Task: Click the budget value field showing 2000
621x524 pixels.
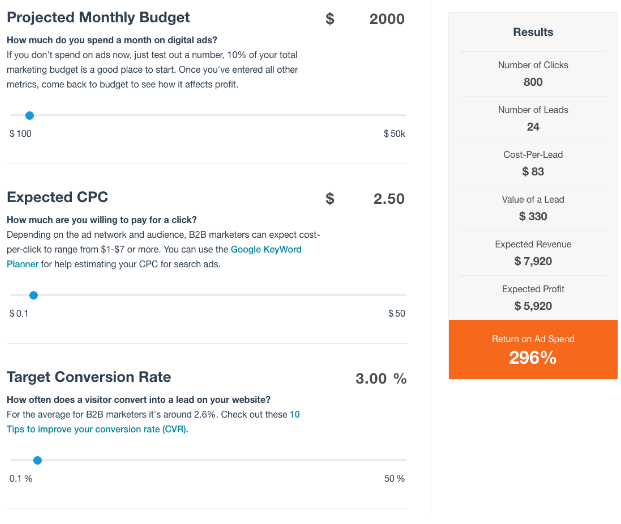Action: tap(386, 19)
